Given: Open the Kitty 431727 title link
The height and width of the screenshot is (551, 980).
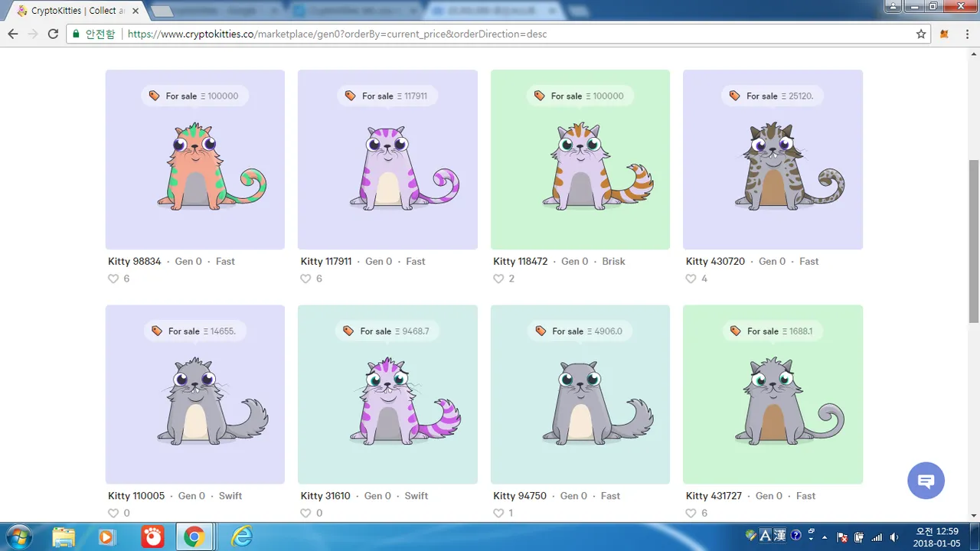Looking at the screenshot, I should (714, 496).
